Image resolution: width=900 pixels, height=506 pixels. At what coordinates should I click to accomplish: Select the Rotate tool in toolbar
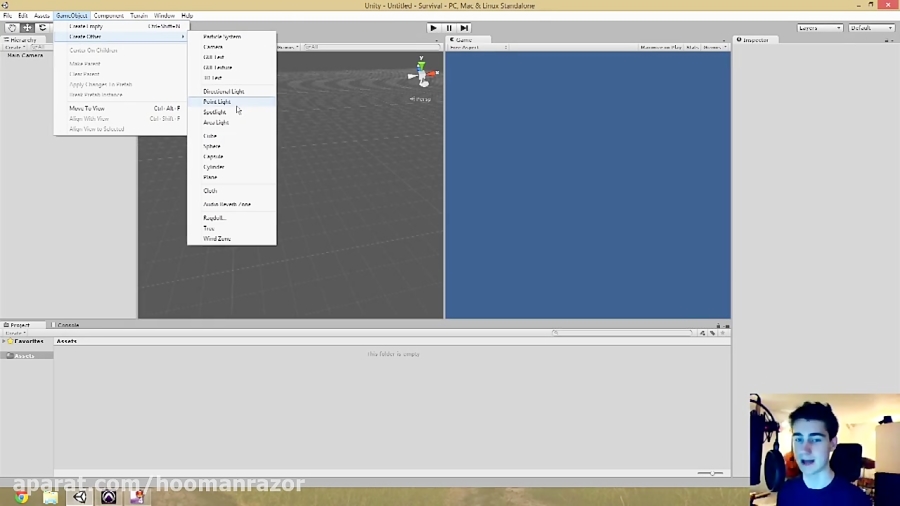(x=42, y=28)
